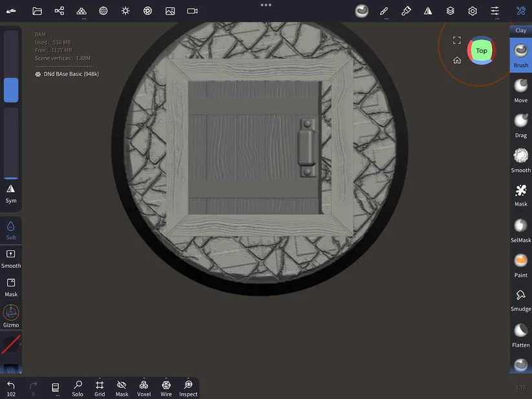Viewport: 532px width, 399px height.
Task: Toggle Mask visibility in bottom bar
Action: coord(122,388)
